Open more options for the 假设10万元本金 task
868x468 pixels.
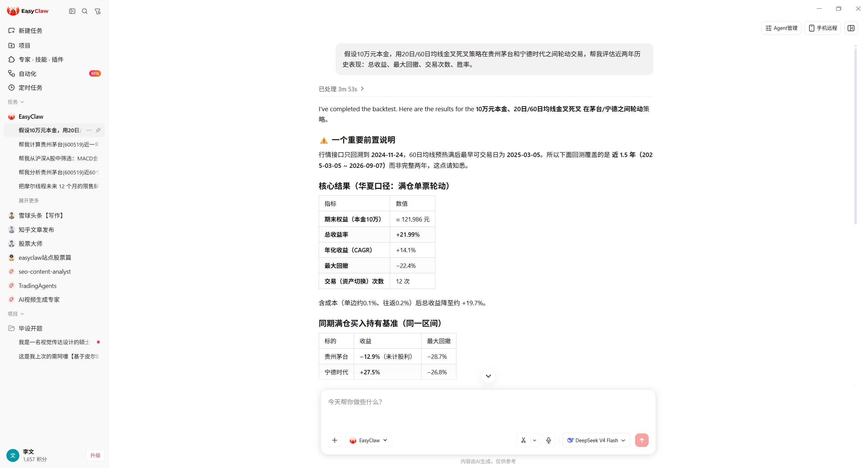(x=89, y=130)
